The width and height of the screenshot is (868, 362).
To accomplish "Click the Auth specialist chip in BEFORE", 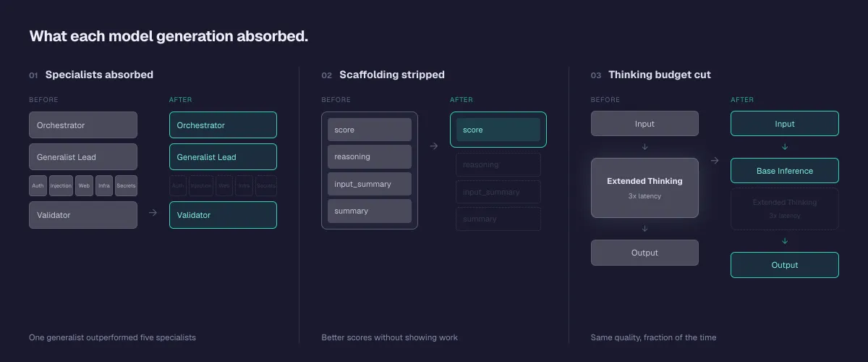I will coord(38,186).
